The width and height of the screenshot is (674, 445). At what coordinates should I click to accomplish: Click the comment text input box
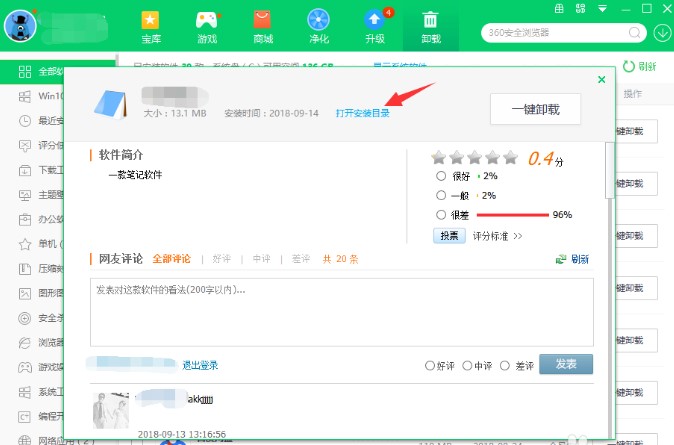click(342, 312)
